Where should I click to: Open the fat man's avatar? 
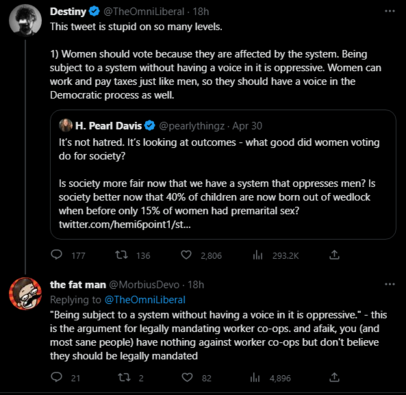[25, 293]
